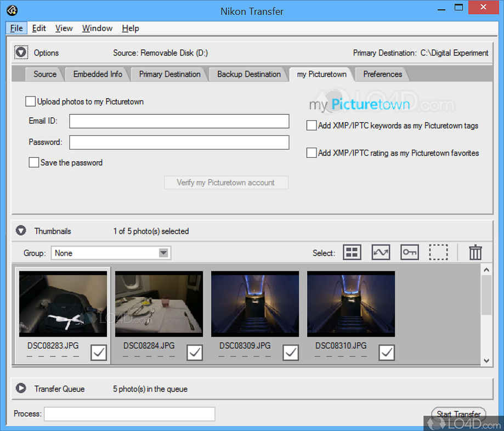The width and height of the screenshot is (504, 431).
Task: Enable XMP/IPTC keywords as Picturetown tags
Action: (312, 125)
